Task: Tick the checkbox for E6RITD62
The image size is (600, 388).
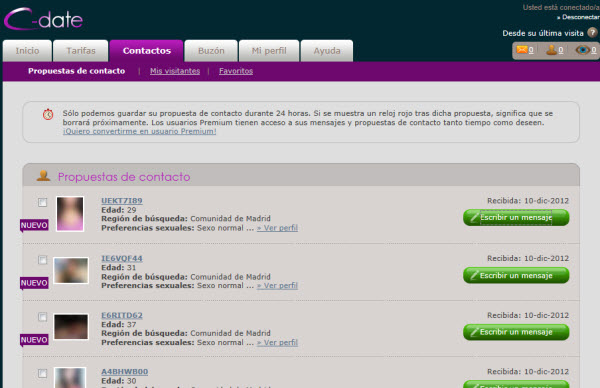Action: [42, 317]
